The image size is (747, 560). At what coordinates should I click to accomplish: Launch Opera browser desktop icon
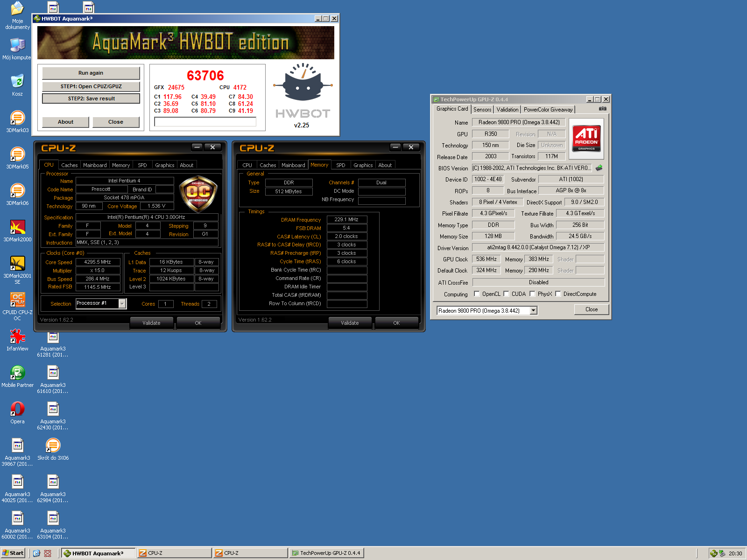point(17,413)
